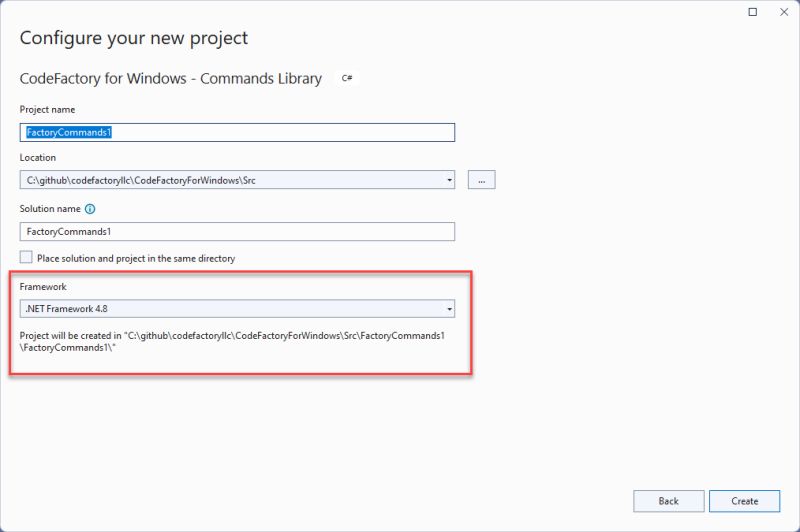
Task: Click the Solution name input field
Action: (x=237, y=232)
